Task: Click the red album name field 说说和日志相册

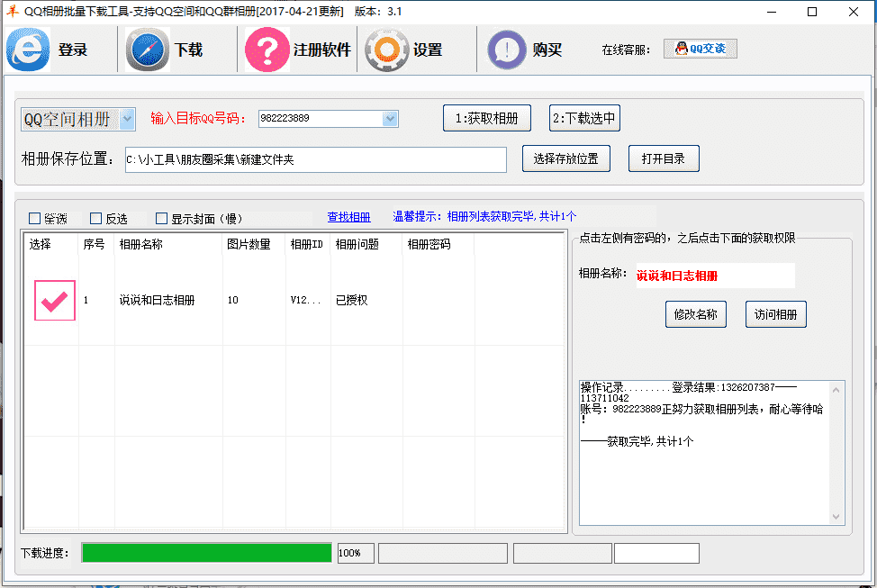Action: (715, 276)
